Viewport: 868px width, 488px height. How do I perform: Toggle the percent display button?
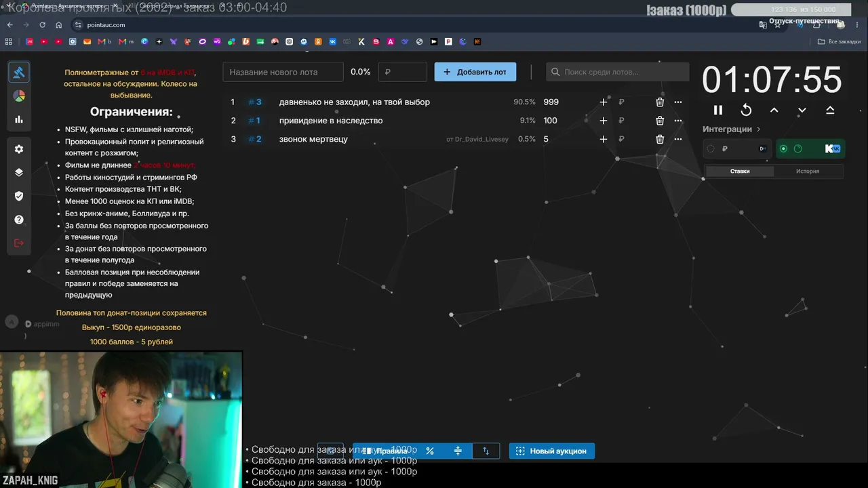point(430,451)
